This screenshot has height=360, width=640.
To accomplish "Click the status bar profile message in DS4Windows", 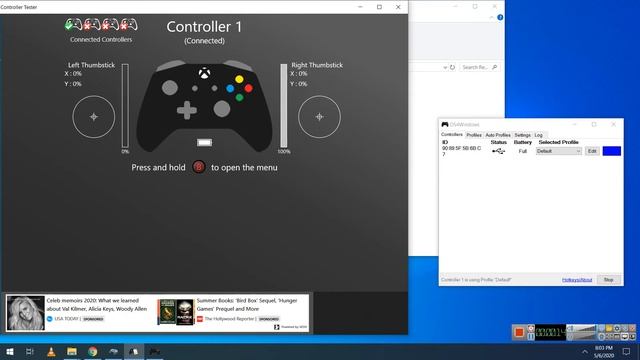I will (476, 280).
